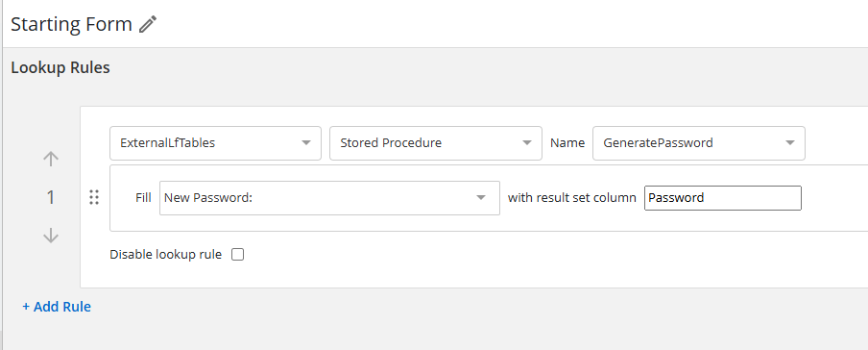868x350 pixels.
Task: Click the GeneratePassword dropdown caret
Action: 790,143
